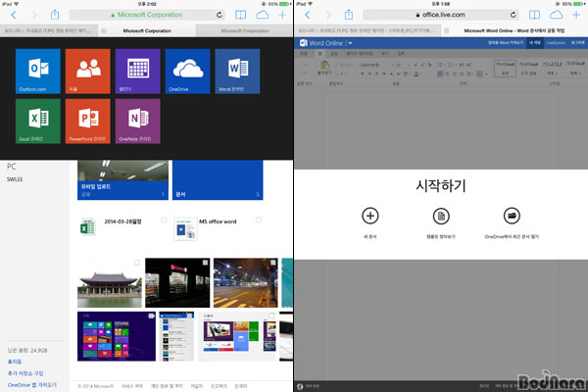The image size is (588, 392).
Task: Open the Windows 8 start screen thumbnail
Action: [117, 336]
